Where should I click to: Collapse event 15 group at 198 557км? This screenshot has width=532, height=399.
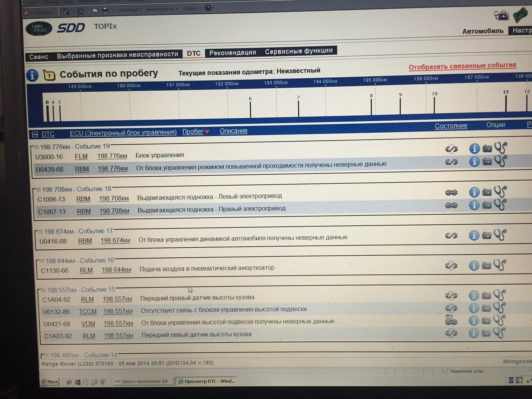tap(43, 290)
